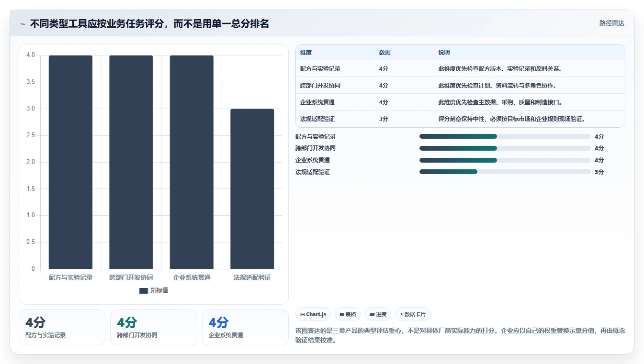Click description 此维度优先检查主数据、采购、质量和制造接口
This screenshot has height=364, width=644.
(x=500, y=102)
